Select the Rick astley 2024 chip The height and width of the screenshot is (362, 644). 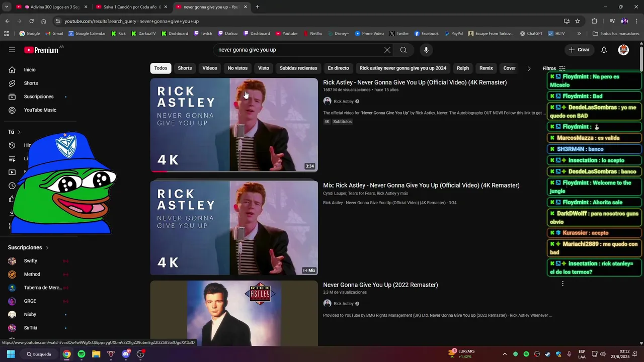[x=403, y=68]
